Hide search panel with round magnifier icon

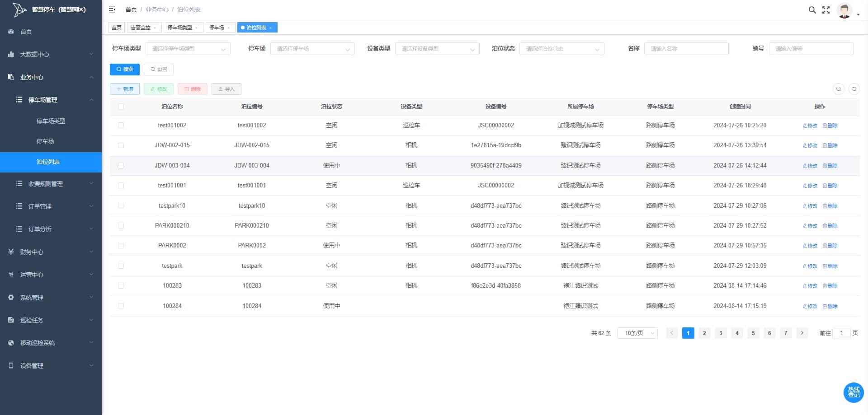[x=838, y=89]
